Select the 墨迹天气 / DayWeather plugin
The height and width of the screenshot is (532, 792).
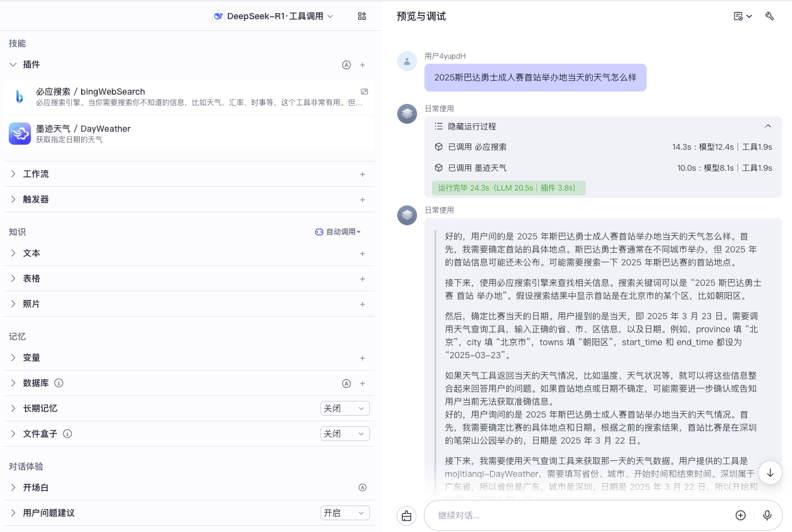[189, 134]
